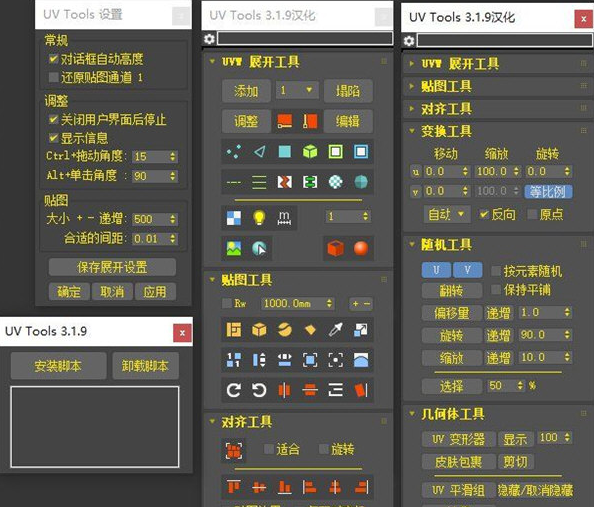Click the orange cube icon
594x507 pixels.
point(335,249)
